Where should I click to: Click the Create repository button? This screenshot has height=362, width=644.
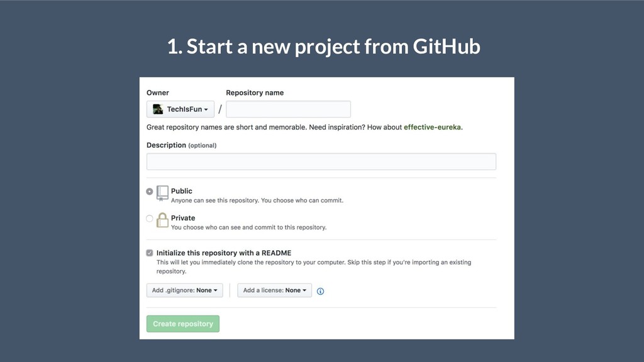tap(183, 324)
